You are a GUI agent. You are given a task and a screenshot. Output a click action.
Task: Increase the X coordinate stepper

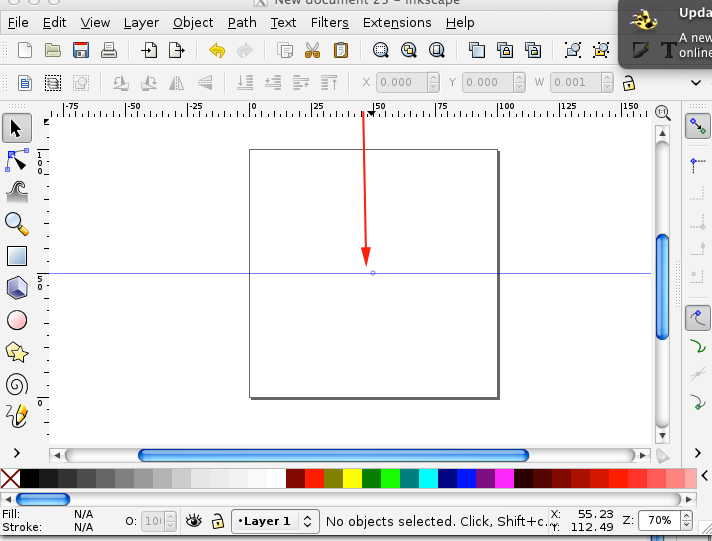tap(433, 78)
